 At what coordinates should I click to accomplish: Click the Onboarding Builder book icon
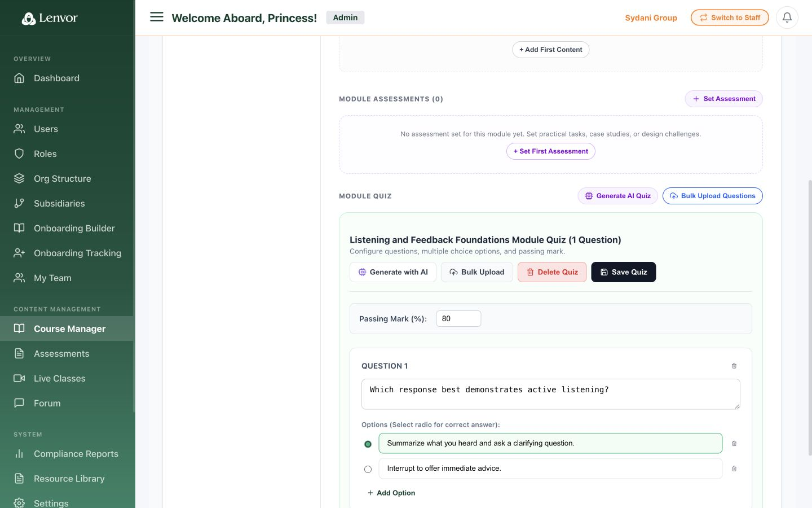coord(19,228)
